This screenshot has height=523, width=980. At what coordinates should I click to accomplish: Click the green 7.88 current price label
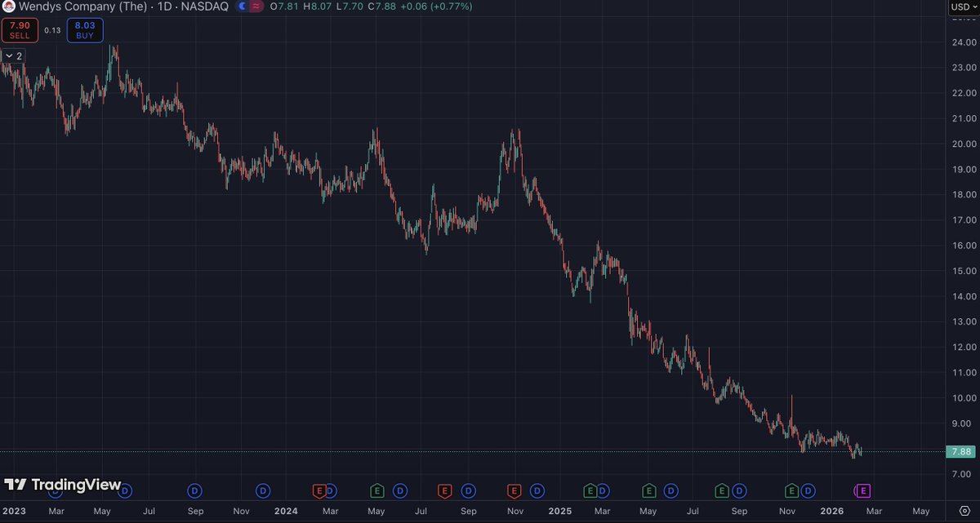[x=961, y=451]
